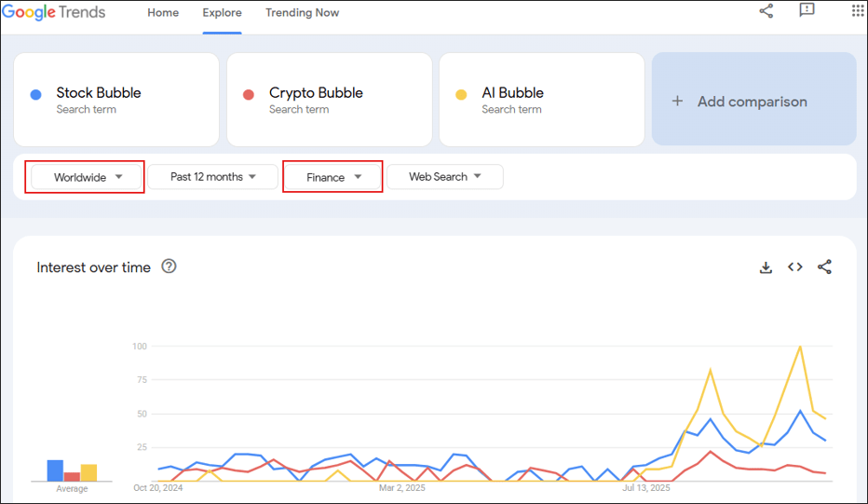Screen dimensions: 868x504
Task: Click the embed code icon on chart
Action: pyautogui.click(x=795, y=267)
